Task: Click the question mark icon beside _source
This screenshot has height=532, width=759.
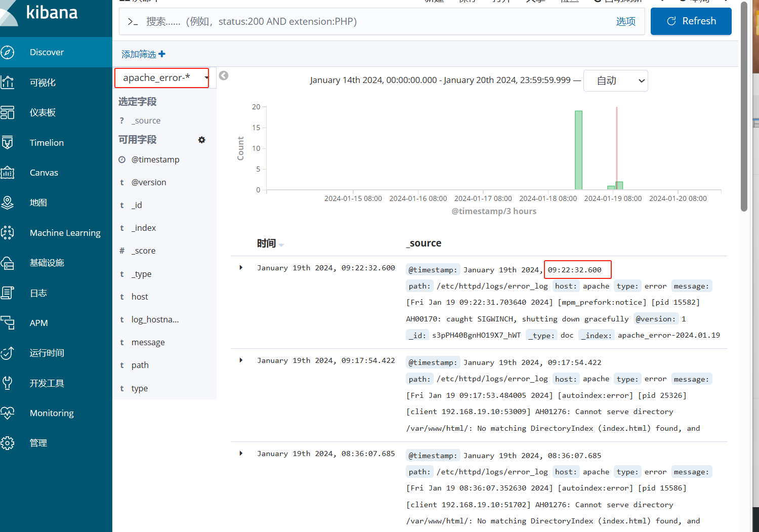Action: coord(122,120)
